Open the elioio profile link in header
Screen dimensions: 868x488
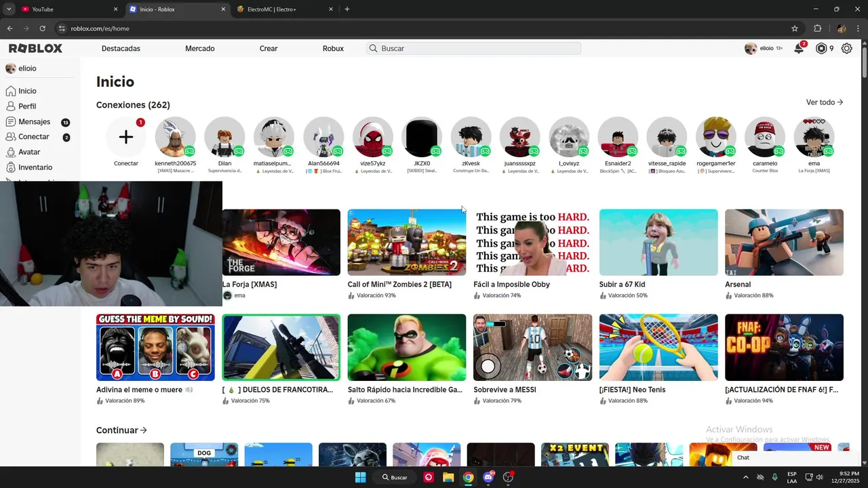(x=764, y=48)
